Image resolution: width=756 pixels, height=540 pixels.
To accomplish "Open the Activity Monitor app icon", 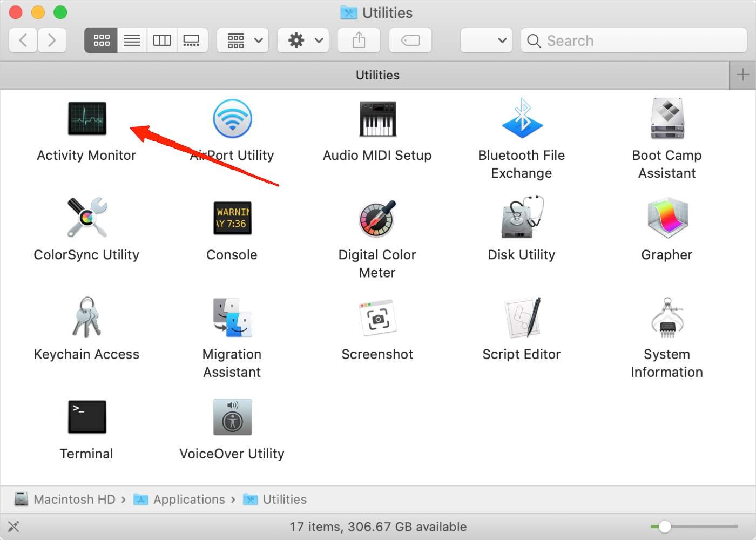I will point(87,119).
